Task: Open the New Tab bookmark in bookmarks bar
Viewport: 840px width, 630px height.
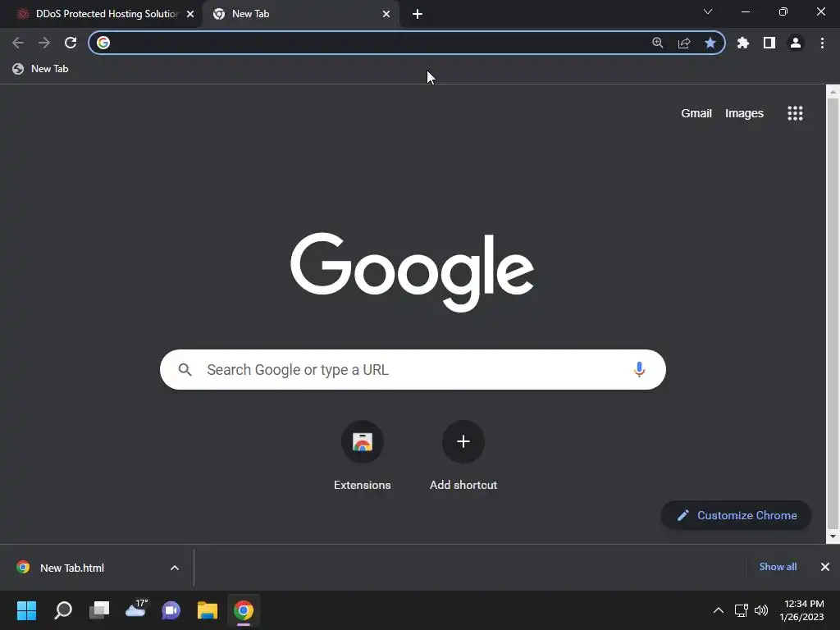Action: tap(41, 69)
